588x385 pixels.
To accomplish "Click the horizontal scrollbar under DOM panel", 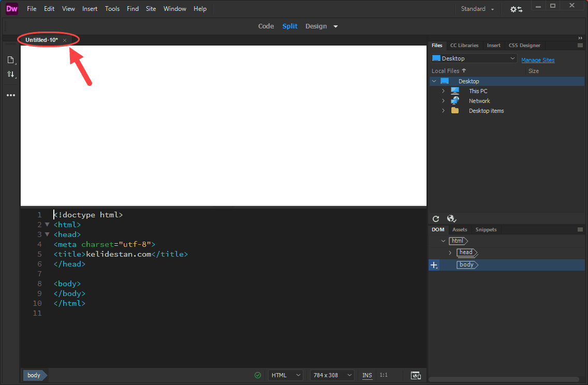I will (x=504, y=379).
